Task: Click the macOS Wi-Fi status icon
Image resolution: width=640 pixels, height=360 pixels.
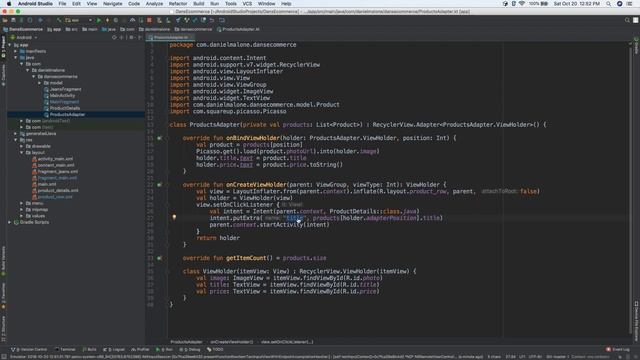Action: coord(522,4)
